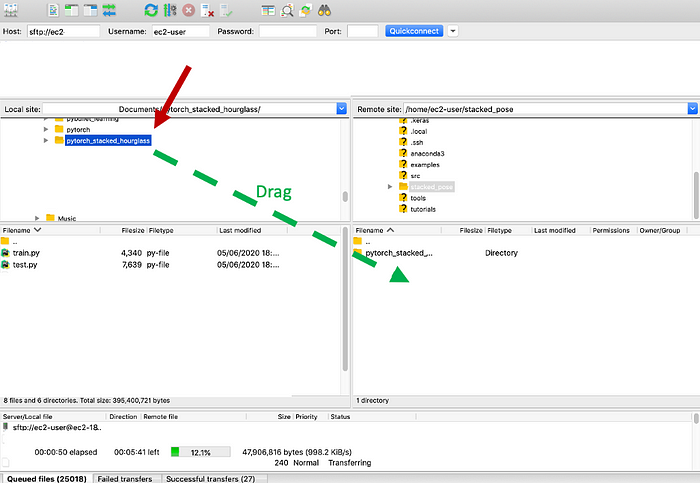The image size is (700, 483).
Task: Click the local pytorch folder icon
Action: (x=59, y=129)
